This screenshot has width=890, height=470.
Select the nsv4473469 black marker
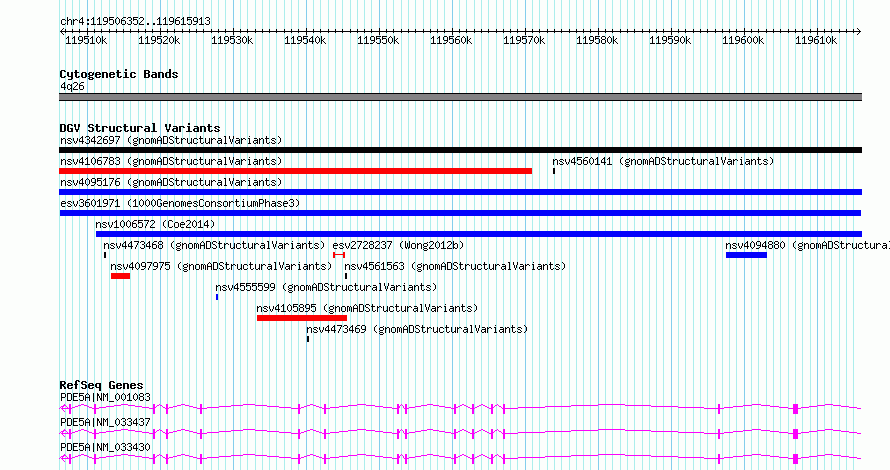click(x=308, y=339)
